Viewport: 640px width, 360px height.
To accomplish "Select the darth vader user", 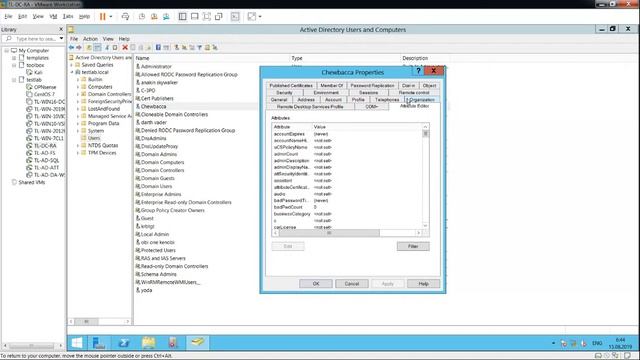I will (x=151, y=122).
